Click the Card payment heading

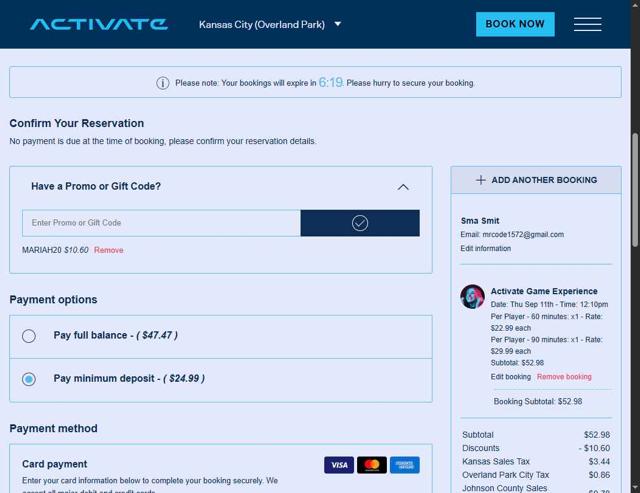click(54, 464)
